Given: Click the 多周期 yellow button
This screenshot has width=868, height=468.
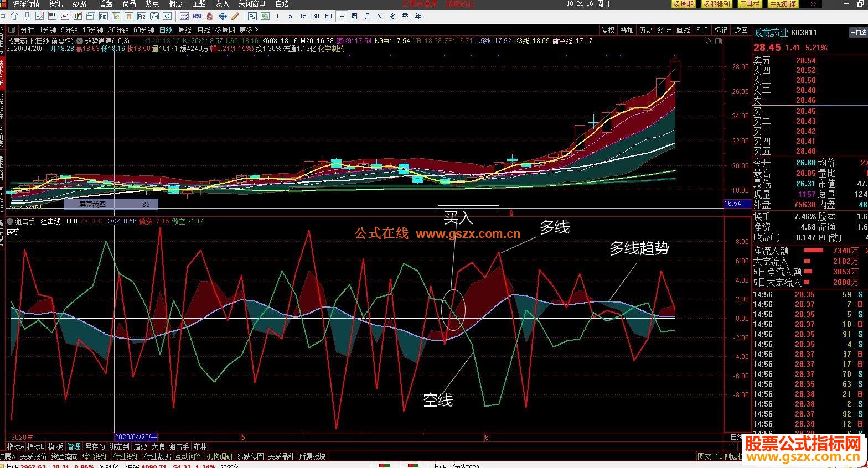Looking at the screenshot, I should (x=683, y=4).
